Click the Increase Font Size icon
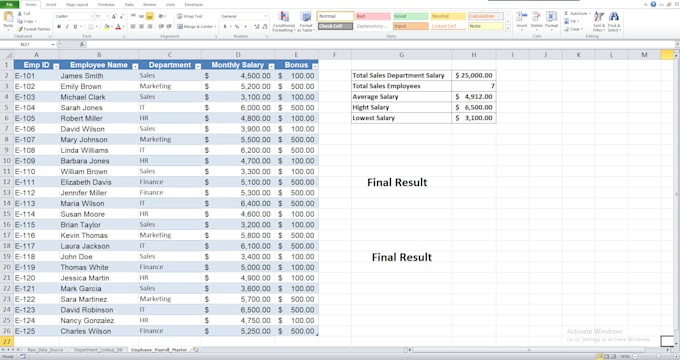The image size is (680, 360). [114, 16]
